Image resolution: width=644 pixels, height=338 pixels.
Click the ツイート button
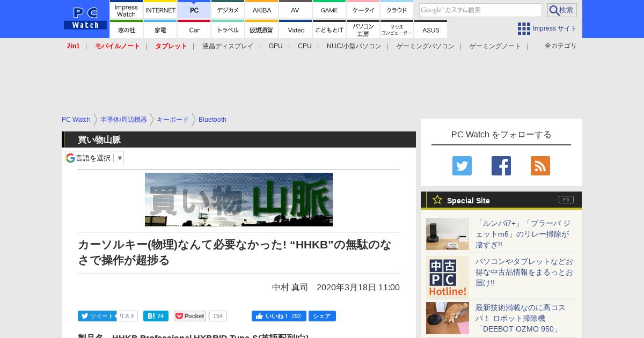coord(97,316)
